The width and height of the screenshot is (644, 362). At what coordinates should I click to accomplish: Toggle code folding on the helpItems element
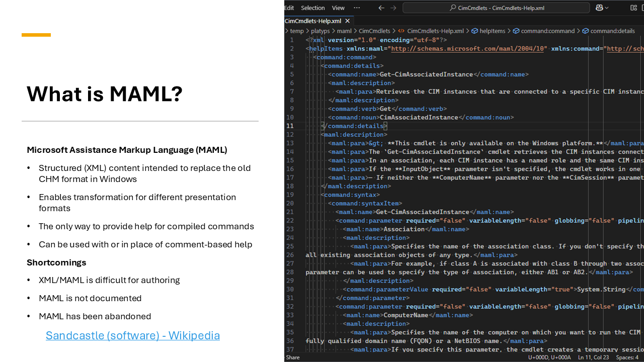click(x=302, y=48)
